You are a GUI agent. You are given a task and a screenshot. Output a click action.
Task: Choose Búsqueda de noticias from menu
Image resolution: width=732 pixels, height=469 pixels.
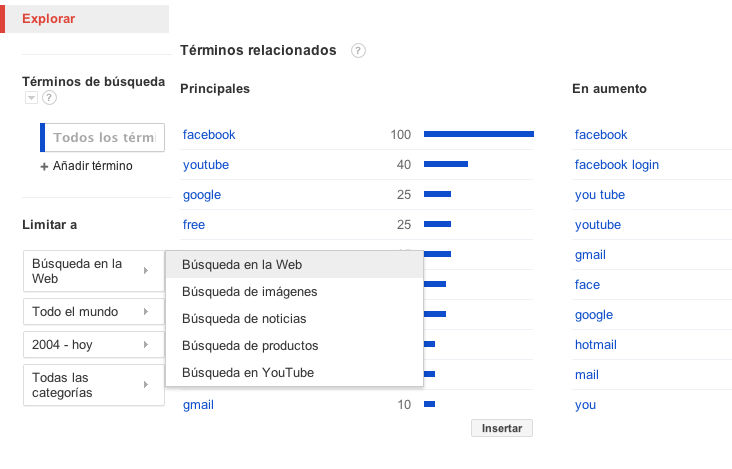pos(244,319)
